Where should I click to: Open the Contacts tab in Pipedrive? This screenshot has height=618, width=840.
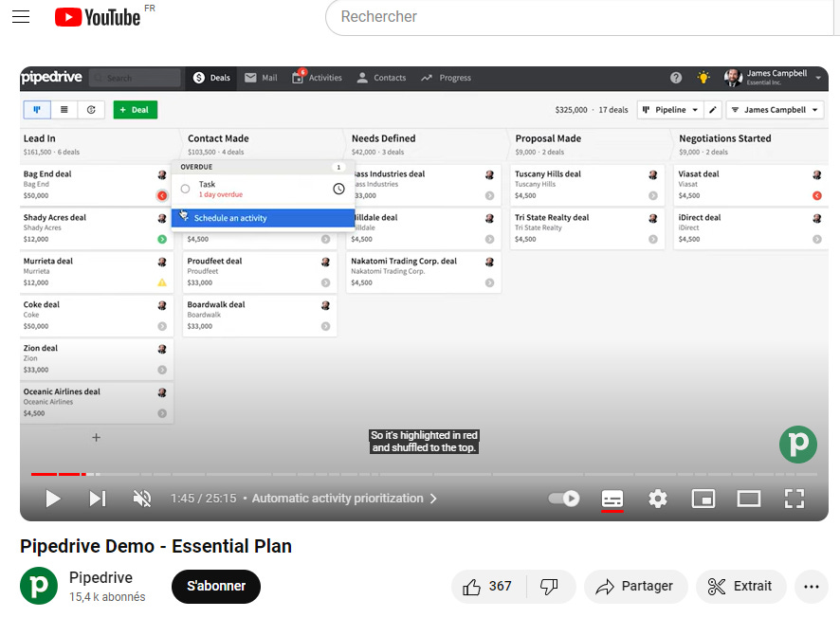(381, 78)
